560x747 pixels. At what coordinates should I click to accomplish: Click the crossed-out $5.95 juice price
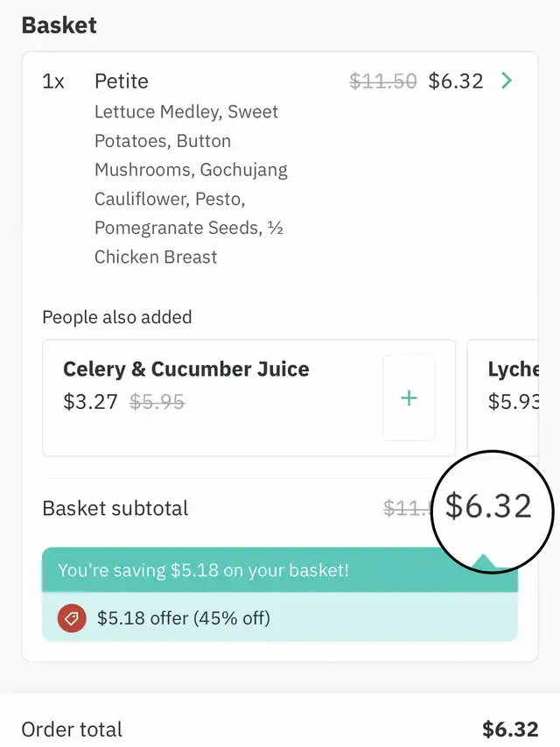tap(157, 402)
